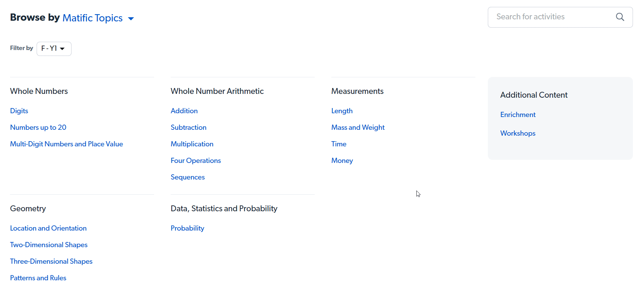644x301 pixels.
Task: Open Multi-Digit Numbers and Place Value
Action: point(66,144)
